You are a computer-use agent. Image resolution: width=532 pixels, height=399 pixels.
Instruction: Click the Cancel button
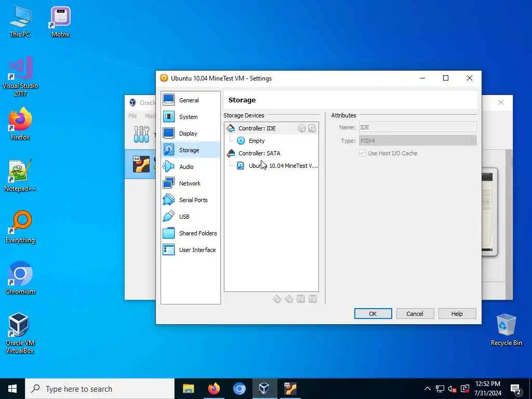coord(415,314)
